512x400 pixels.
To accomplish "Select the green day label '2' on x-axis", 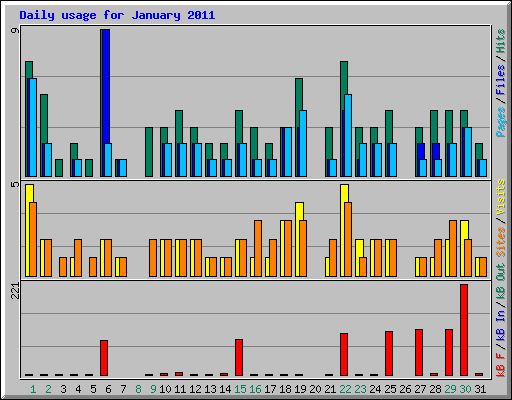I will click(x=48, y=389).
